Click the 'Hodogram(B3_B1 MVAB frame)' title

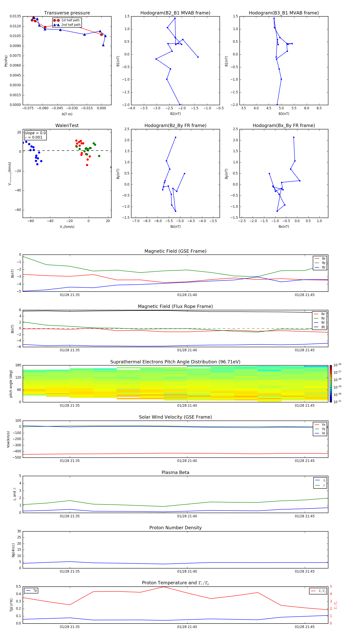click(x=284, y=13)
